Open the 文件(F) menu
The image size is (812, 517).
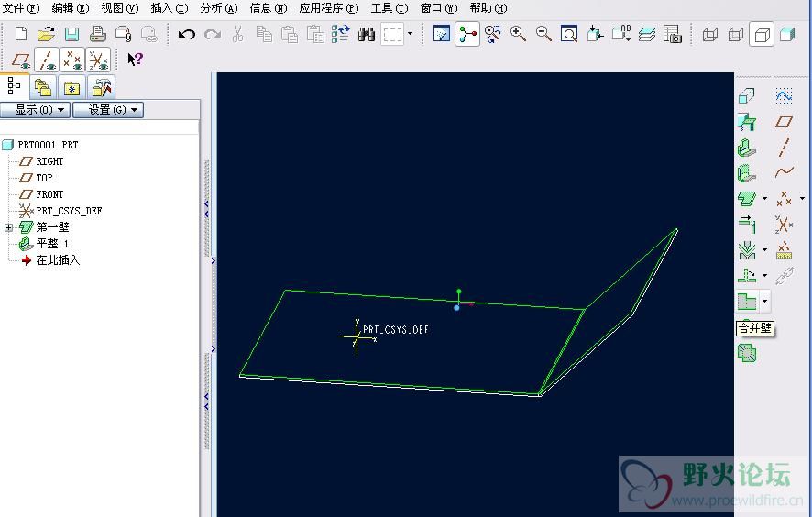[x=21, y=8]
